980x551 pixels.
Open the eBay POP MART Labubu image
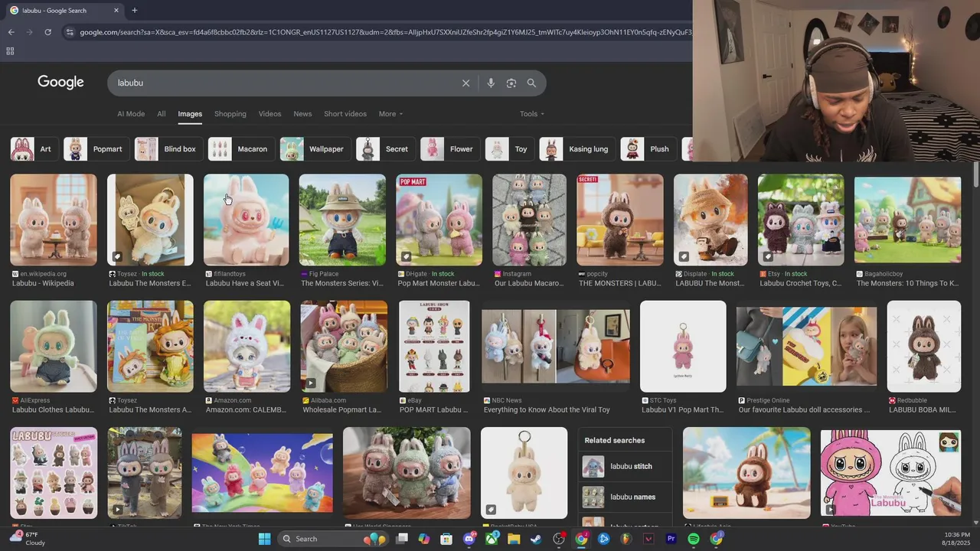434,346
